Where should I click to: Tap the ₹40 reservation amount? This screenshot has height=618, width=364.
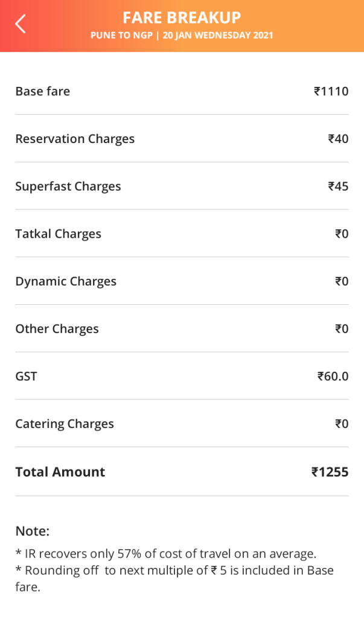[x=338, y=139]
